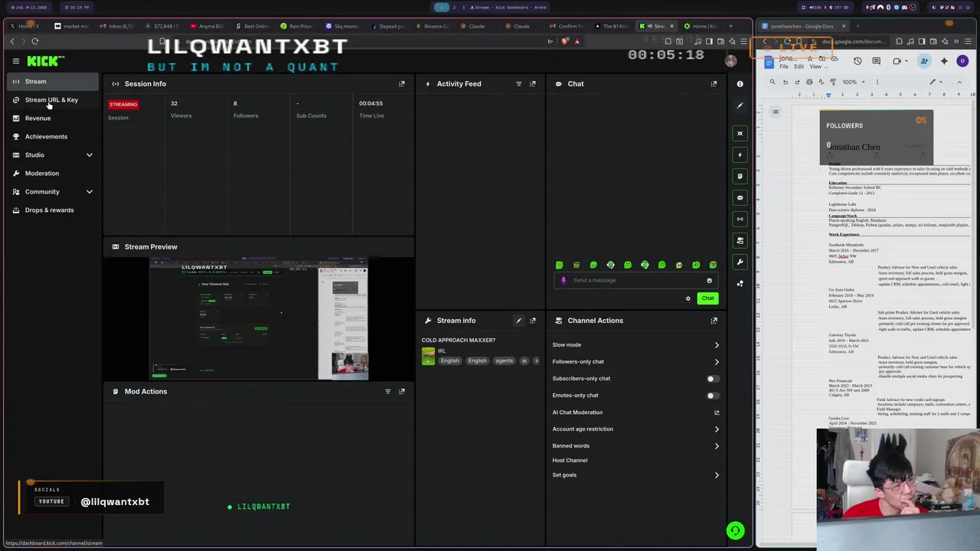Click the green Chat send button

pyautogui.click(x=707, y=298)
